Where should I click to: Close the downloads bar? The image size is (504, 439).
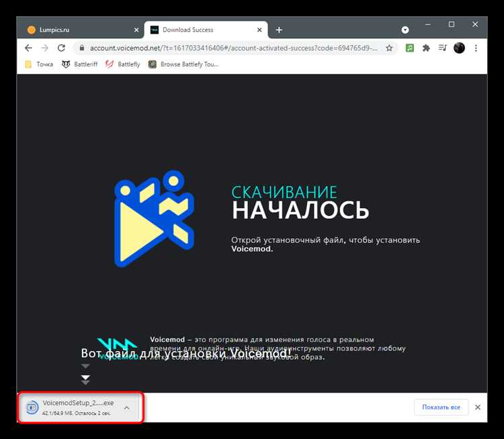click(x=478, y=407)
